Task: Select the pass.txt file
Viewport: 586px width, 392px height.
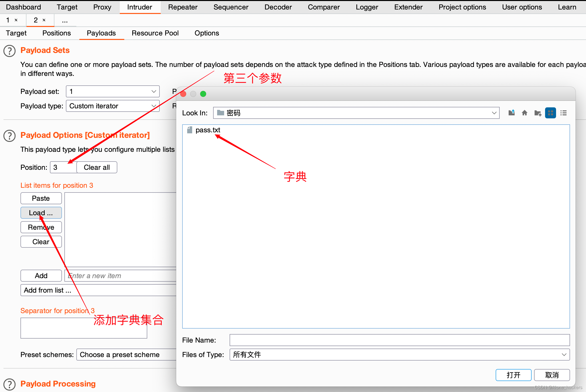Action: (207, 130)
